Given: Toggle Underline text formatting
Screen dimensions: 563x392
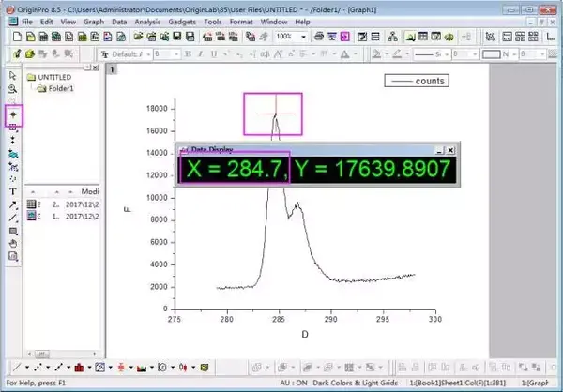Looking at the screenshot, I should point(214,54).
